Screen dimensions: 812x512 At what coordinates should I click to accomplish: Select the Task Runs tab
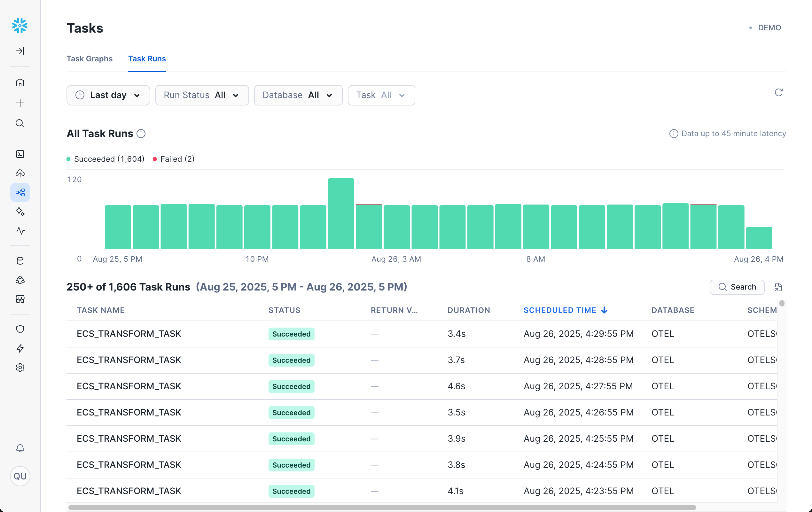147,59
